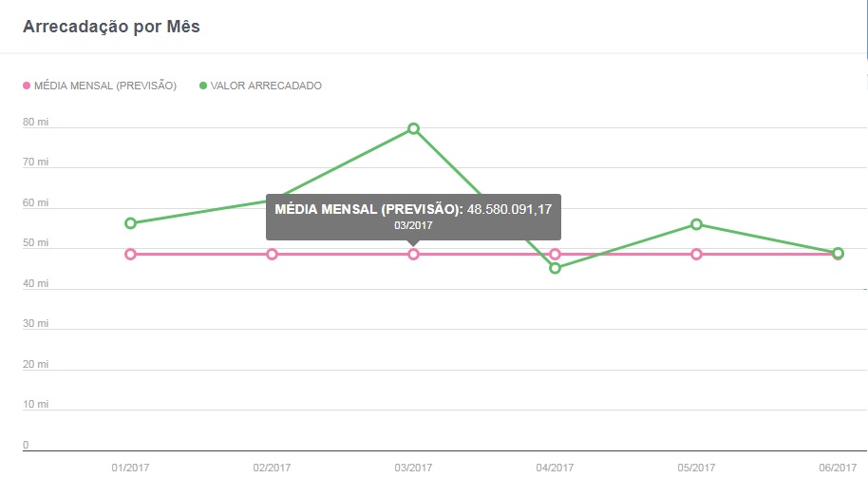
Task: Select the green peak point at 03/2017
Action: tap(413, 128)
